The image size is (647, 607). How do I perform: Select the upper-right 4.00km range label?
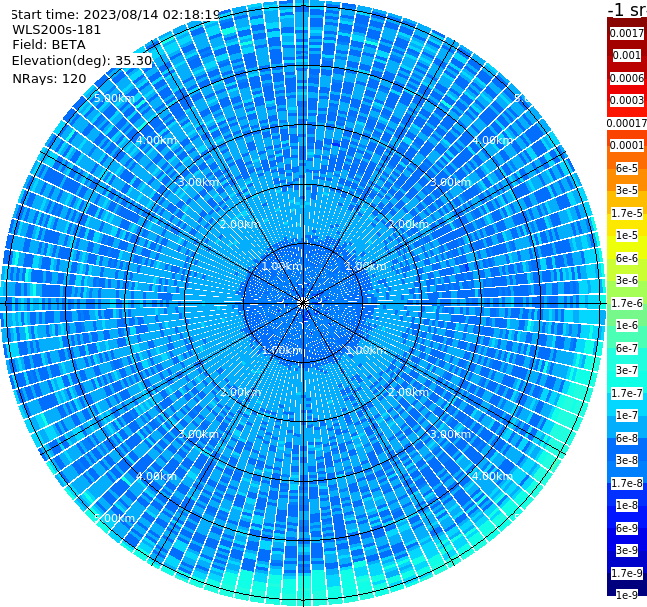coord(493,140)
